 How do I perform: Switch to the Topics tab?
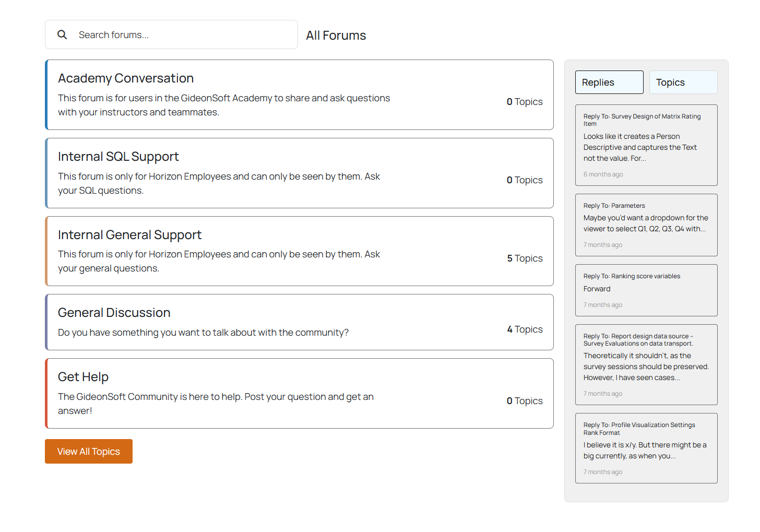[x=683, y=82]
